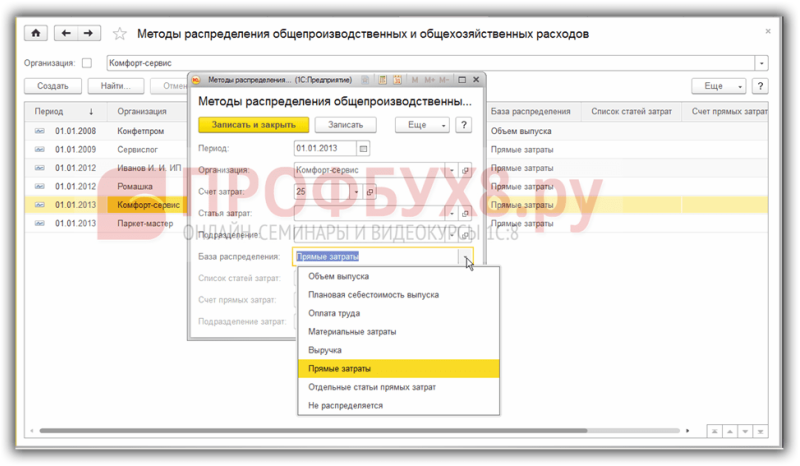
Task: Open help in the main list toolbar
Action: click(760, 86)
